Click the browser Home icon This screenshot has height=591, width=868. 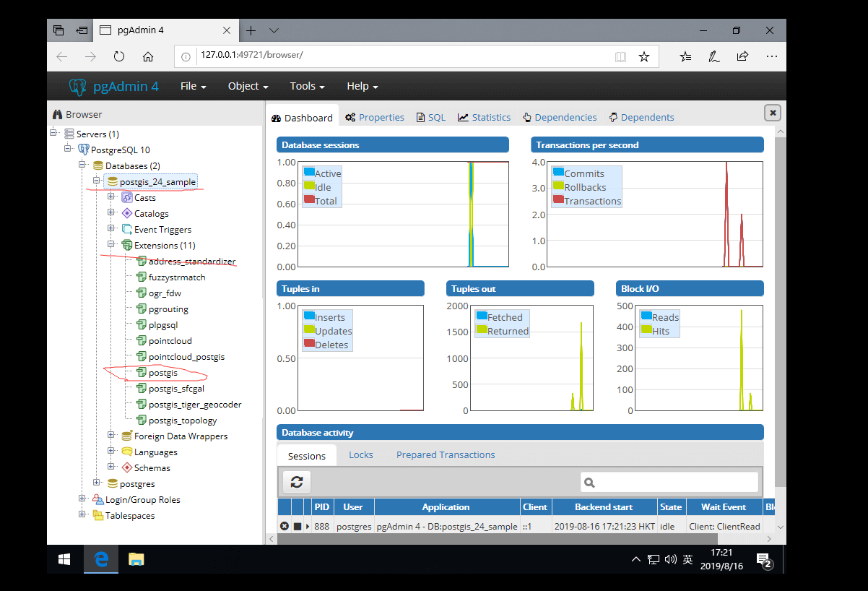pos(148,56)
